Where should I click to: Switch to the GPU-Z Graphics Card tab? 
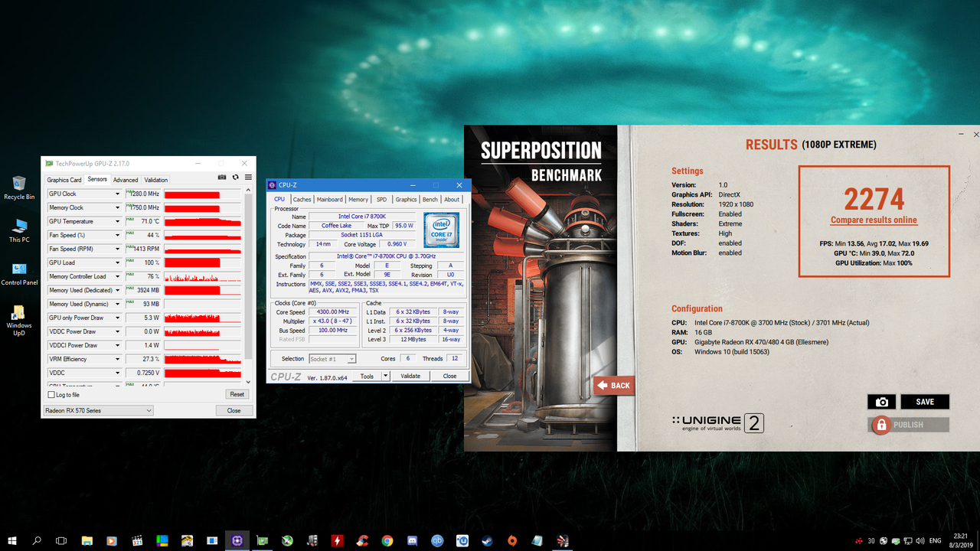[64, 180]
